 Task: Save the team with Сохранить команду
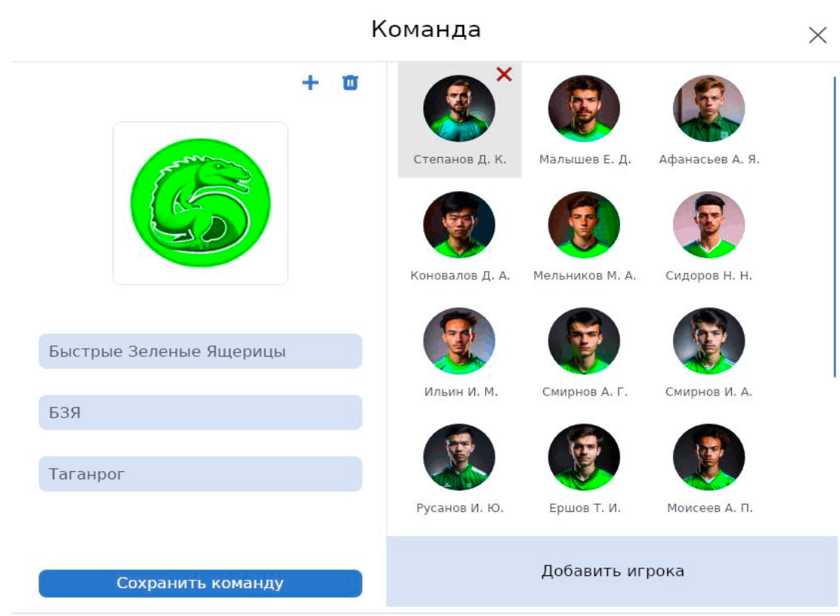point(200,583)
